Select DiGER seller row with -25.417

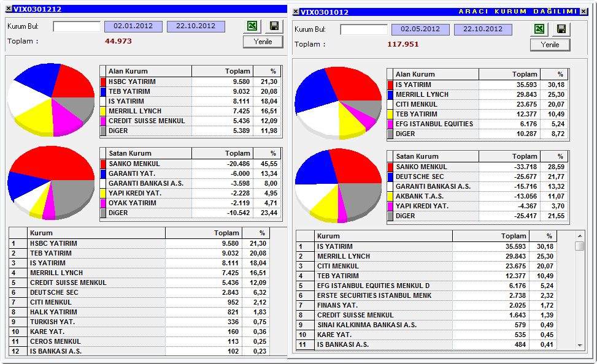[x=477, y=216]
